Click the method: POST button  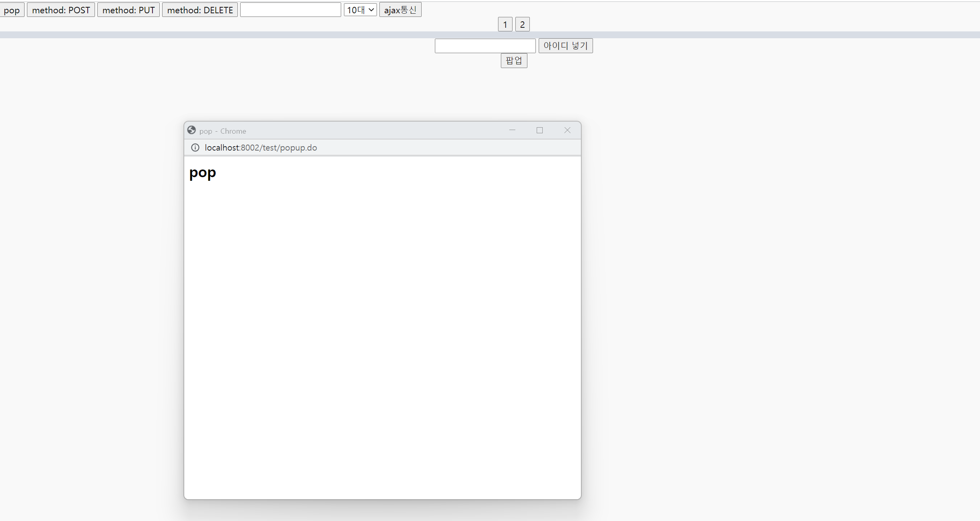click(x=61, y=10)
